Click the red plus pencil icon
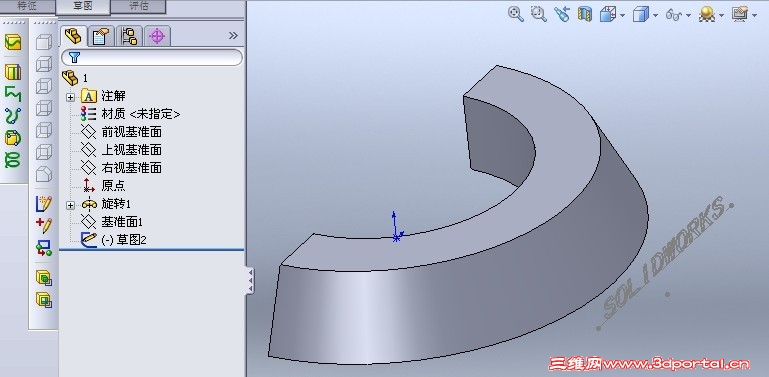The image size is (769, 377). 44,225
